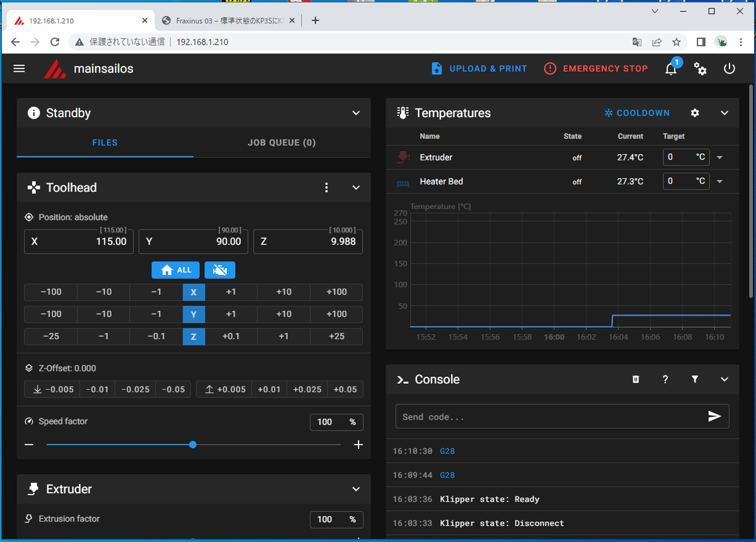
Task: Click the power menu icon
Action: pyautogui.click(x=730, y=69)
